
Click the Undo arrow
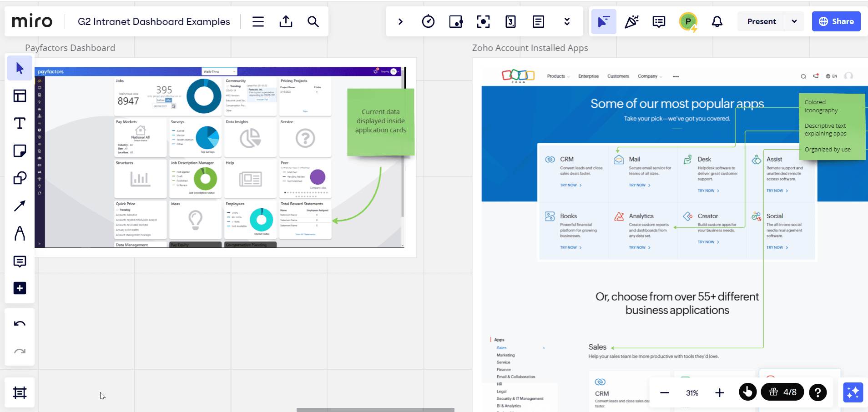click(20, 324)
